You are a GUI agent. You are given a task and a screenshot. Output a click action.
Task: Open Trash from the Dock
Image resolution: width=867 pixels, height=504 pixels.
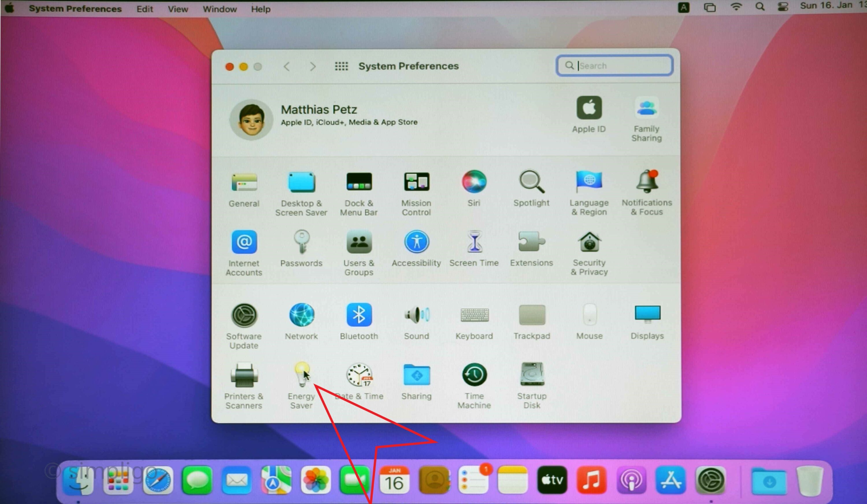point(810,481)
